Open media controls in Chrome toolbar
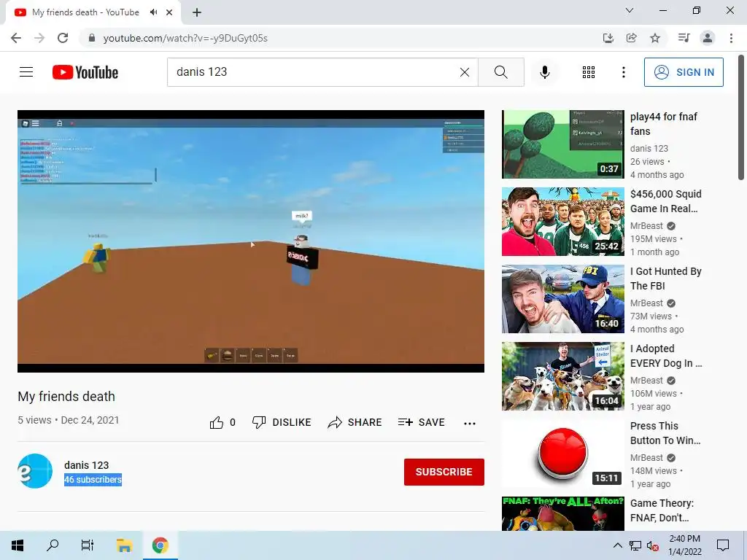Image resolution: width=747 pixels, height=560 pixels. click(x=684, y=38)
